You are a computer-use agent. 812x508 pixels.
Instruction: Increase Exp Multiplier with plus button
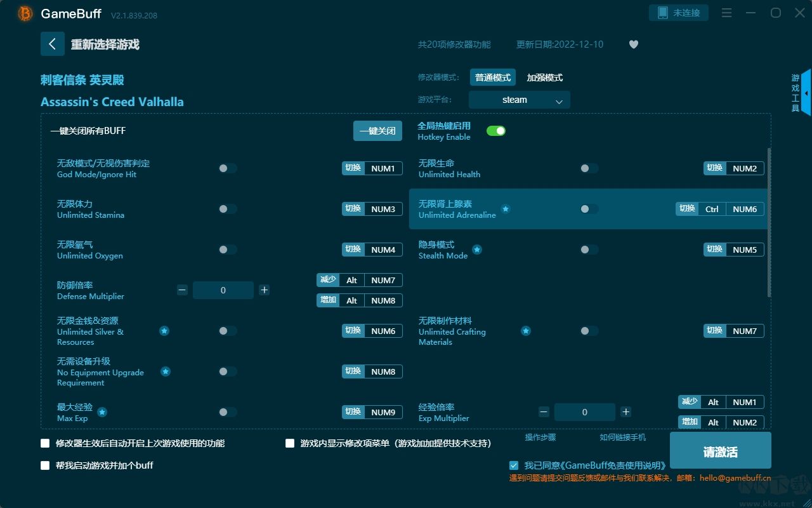[626, 412]
